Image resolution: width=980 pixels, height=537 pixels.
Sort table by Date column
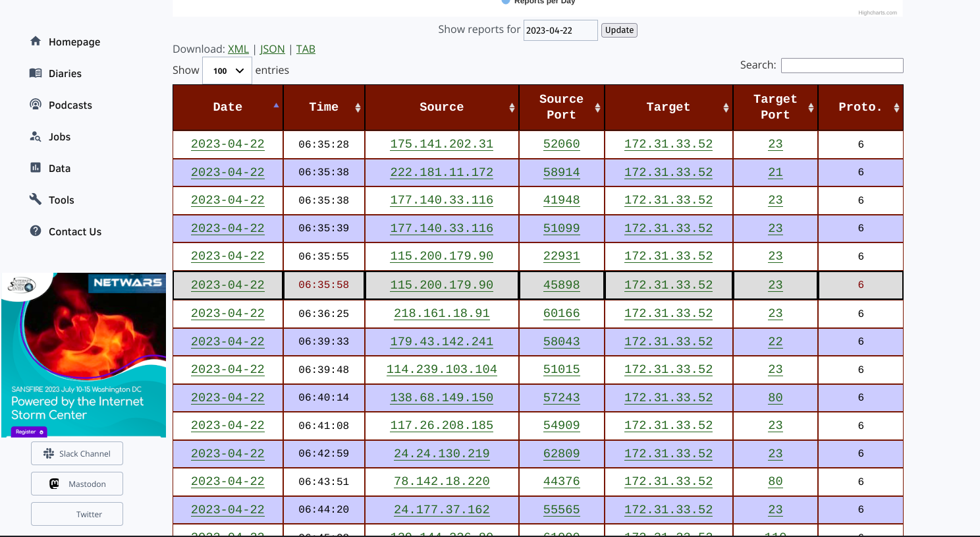[228, 107]
